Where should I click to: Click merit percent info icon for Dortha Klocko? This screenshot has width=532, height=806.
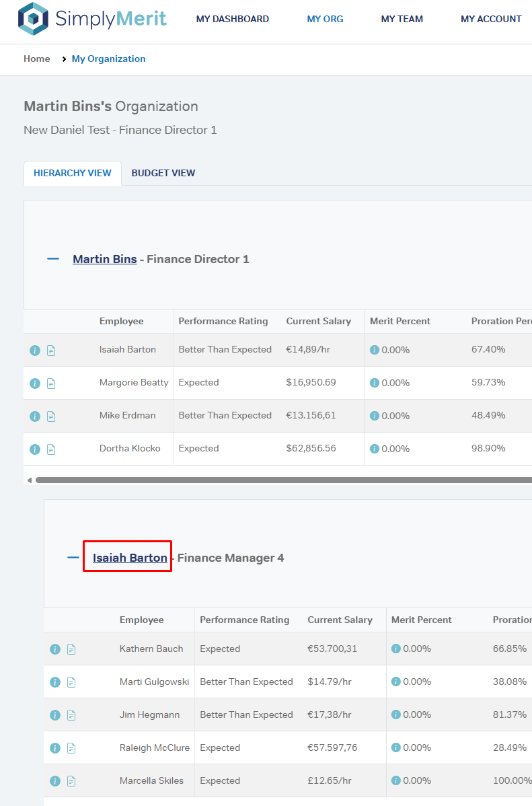click(375, 449)
